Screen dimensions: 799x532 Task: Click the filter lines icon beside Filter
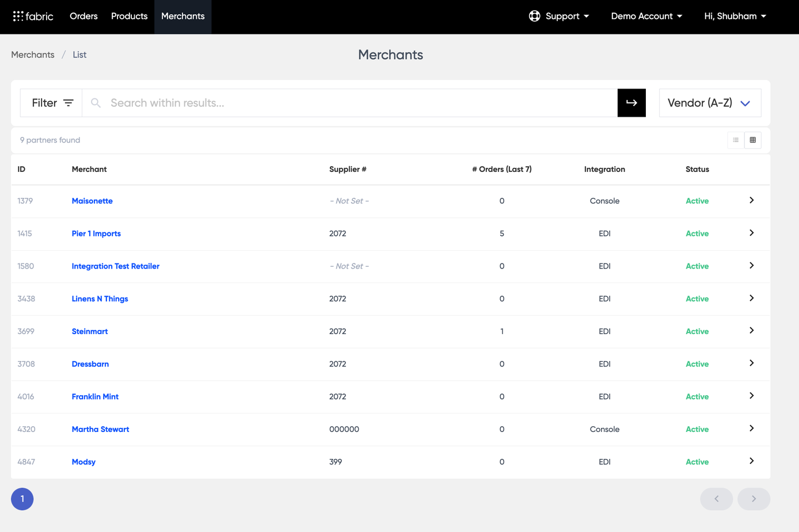tap(69, 103)
